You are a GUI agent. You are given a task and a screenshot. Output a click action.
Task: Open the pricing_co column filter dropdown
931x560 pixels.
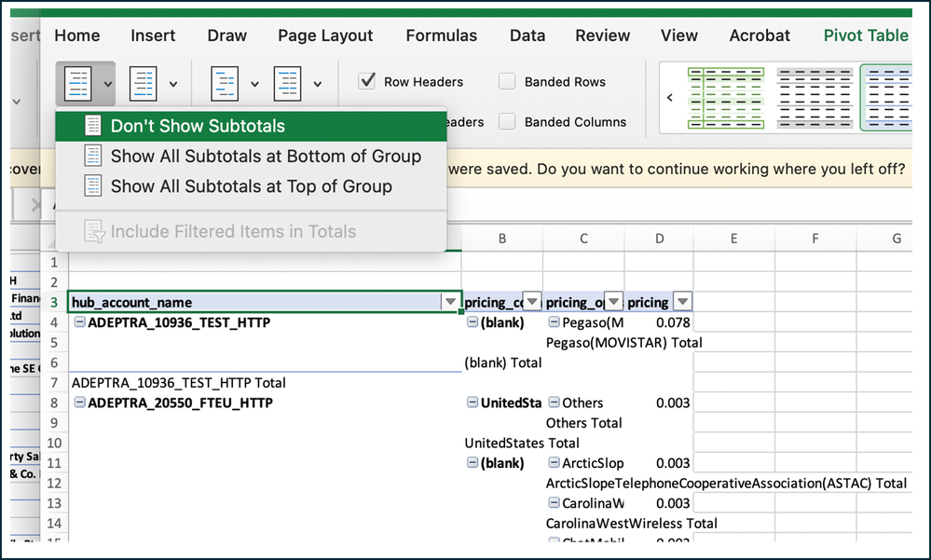pyautogui.click(x=532, y=302)
